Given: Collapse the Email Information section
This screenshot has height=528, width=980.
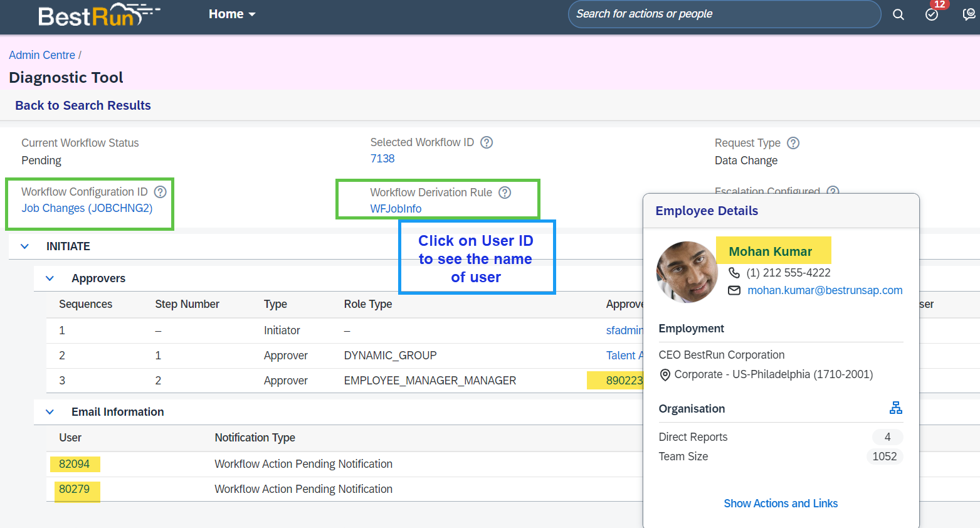Looking at the screenshot, I should click(50, 412).
